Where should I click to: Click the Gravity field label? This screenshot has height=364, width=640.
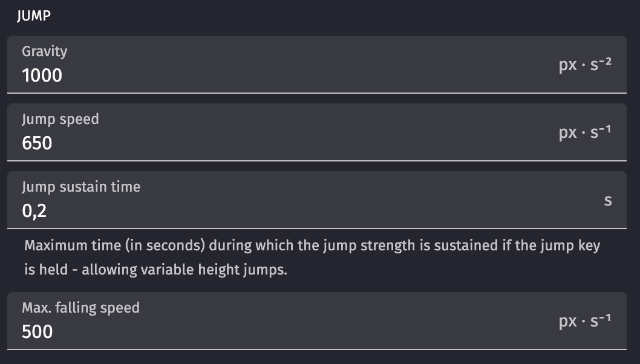pos(45,51)
